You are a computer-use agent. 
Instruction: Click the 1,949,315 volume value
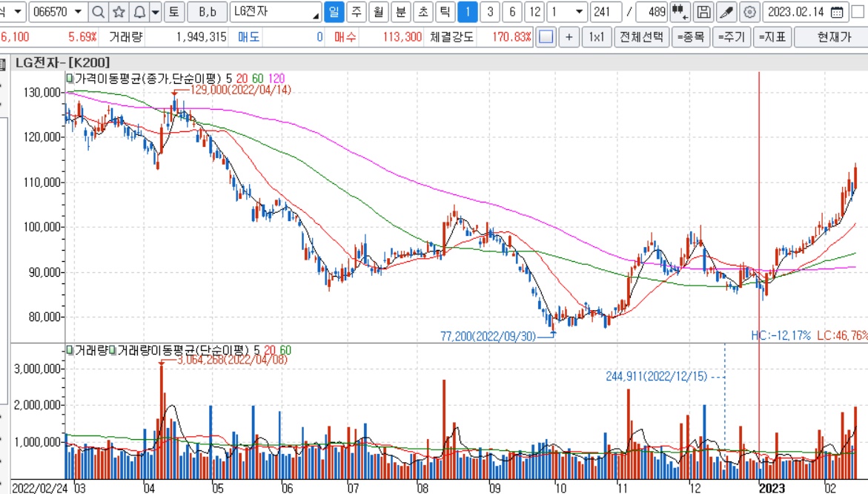tap(202, 37)
